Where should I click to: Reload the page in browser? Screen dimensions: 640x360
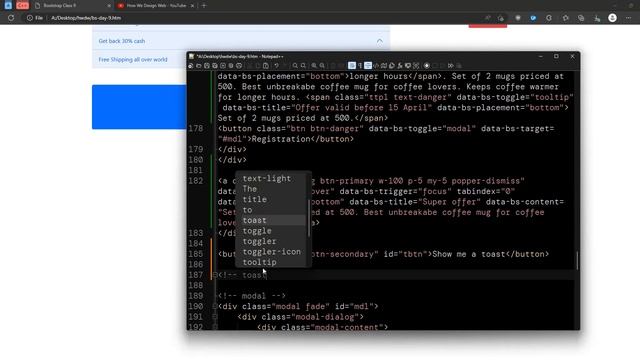click(11, 18)
